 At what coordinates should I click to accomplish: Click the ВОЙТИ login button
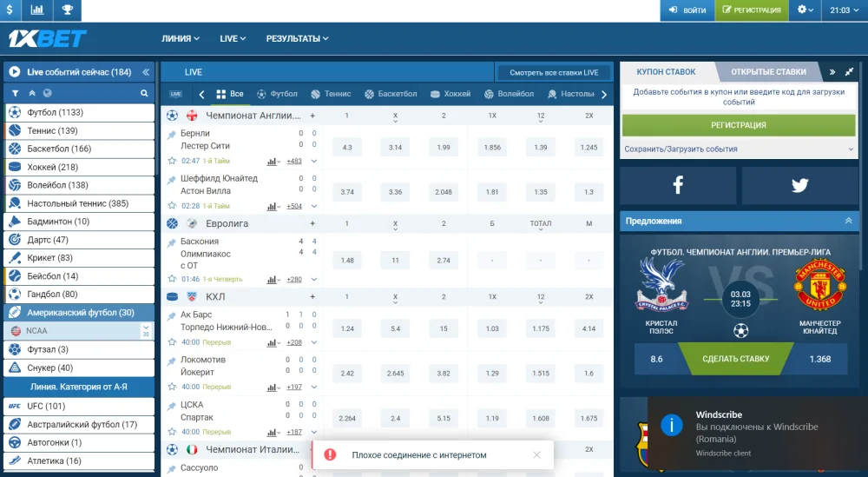(686, 10)
